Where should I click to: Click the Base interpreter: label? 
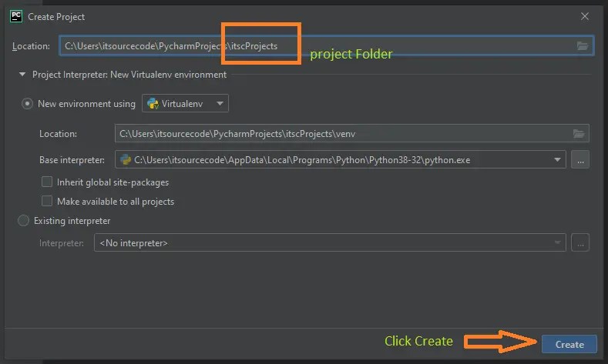(72, 160)
